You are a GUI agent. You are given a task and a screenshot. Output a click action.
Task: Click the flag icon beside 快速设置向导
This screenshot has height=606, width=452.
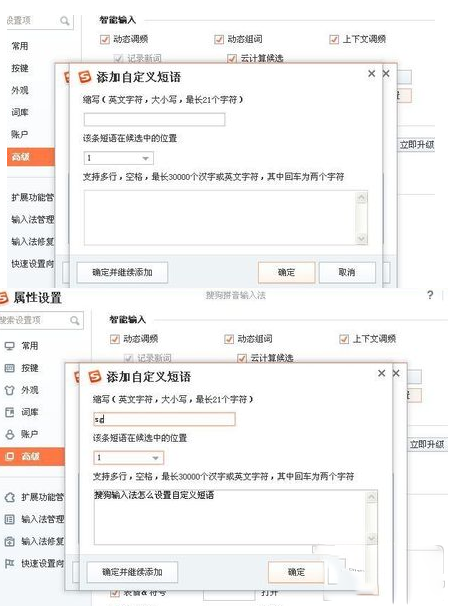(x=10, y=563)
